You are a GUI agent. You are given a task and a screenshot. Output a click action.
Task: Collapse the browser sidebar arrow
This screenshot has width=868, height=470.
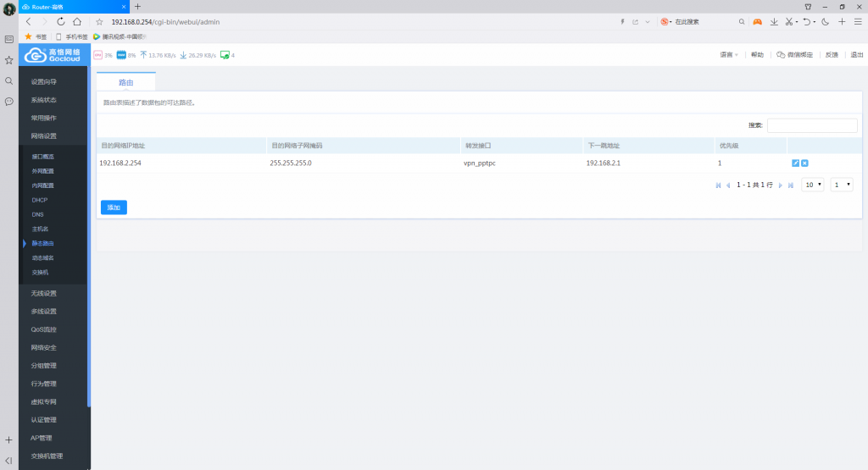coord(8,461)
